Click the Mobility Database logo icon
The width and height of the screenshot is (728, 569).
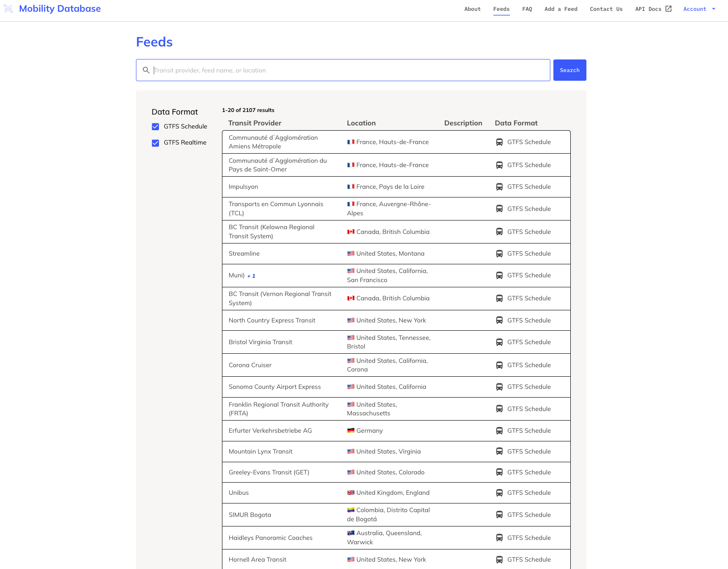(8, 9)
